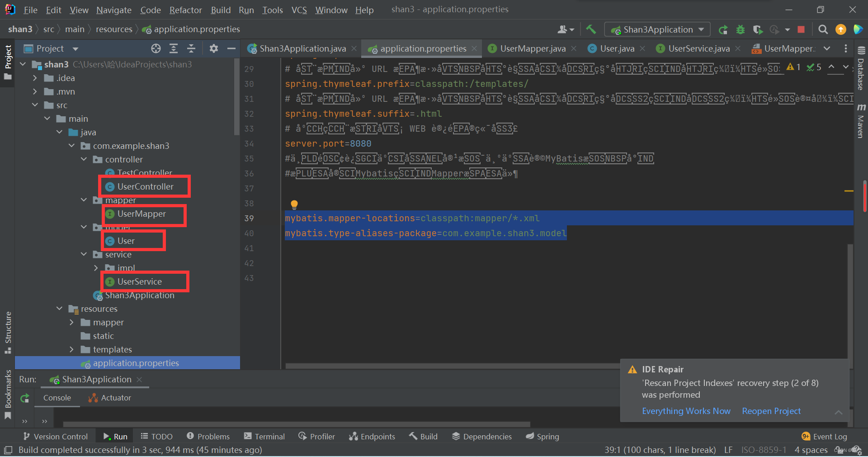Collapse the IDE Repair notification chevron
The width and height of the screenshot is (868, 457).
coord(839,412)
